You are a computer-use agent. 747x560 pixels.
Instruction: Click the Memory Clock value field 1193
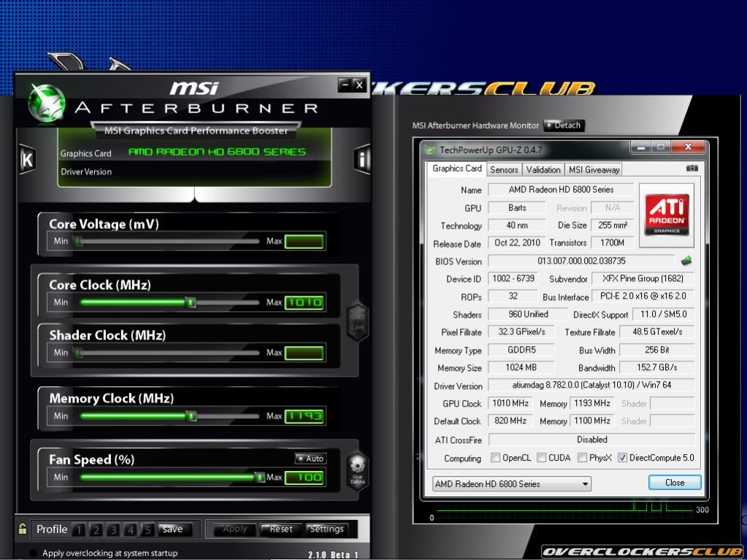coord(305,416)
